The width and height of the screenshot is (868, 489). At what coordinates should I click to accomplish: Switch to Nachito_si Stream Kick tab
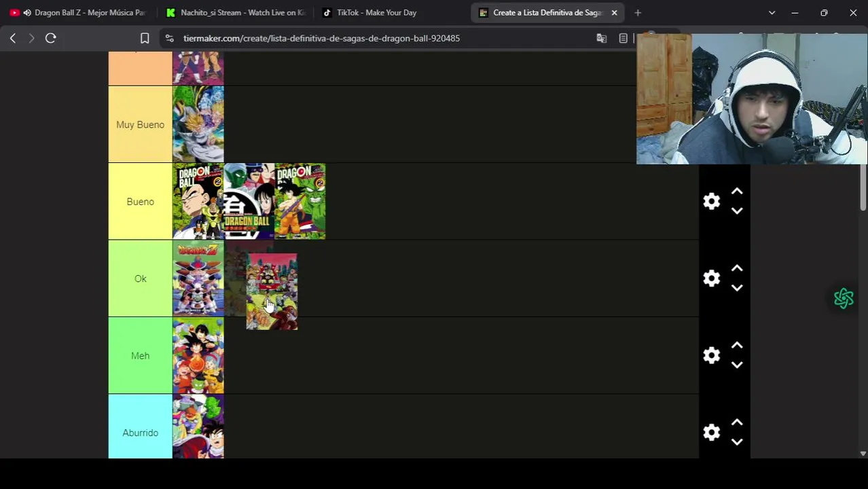click(x=235, y=12)
